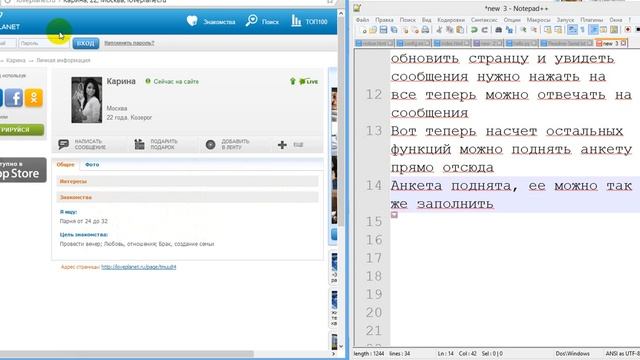
Task: Click the Save All toolbar icon
Action: [394, 30]
